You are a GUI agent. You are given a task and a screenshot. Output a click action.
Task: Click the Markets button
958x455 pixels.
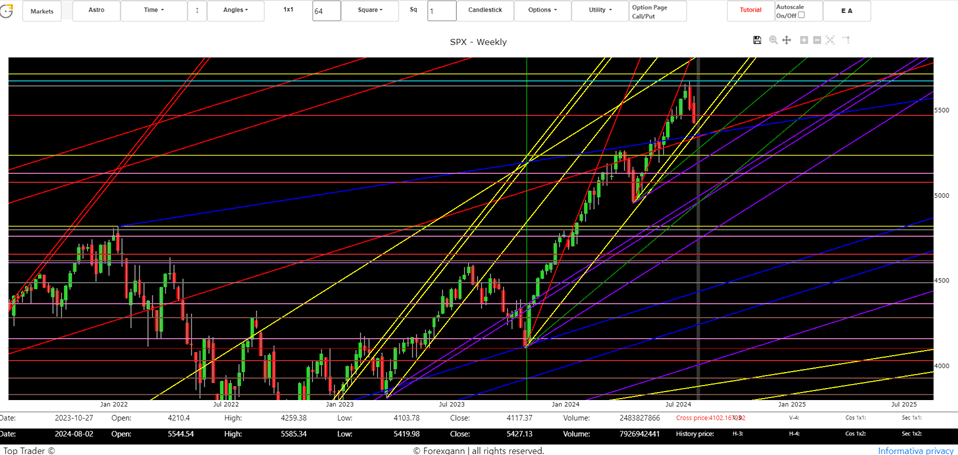coord(42,11)
